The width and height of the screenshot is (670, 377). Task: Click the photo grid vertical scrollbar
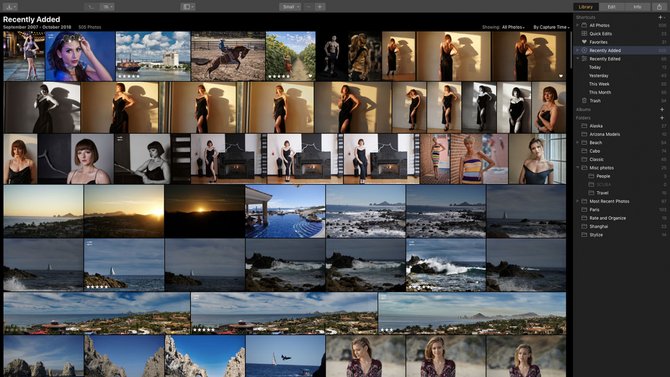click(570, 49)
